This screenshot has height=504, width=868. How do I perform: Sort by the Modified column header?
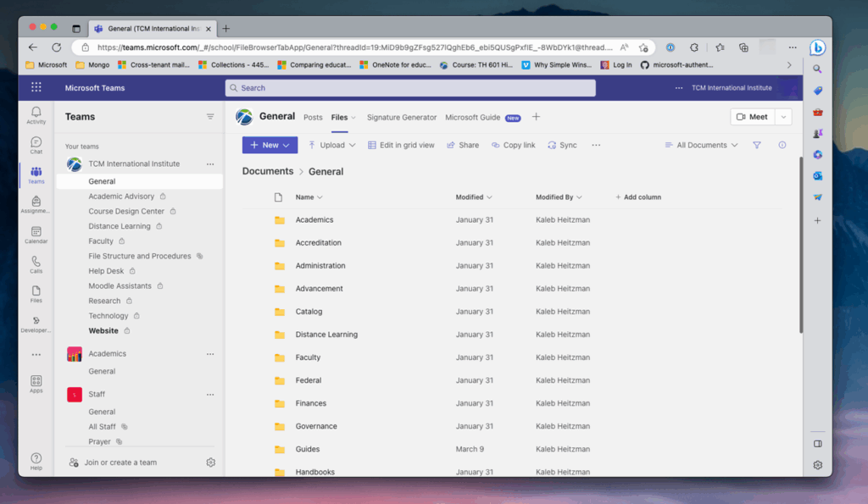coord(470,197)
